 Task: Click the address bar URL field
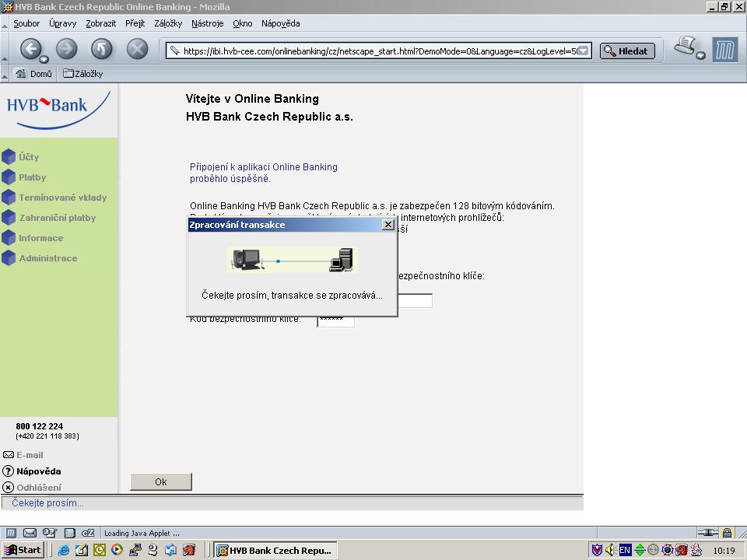379,51
